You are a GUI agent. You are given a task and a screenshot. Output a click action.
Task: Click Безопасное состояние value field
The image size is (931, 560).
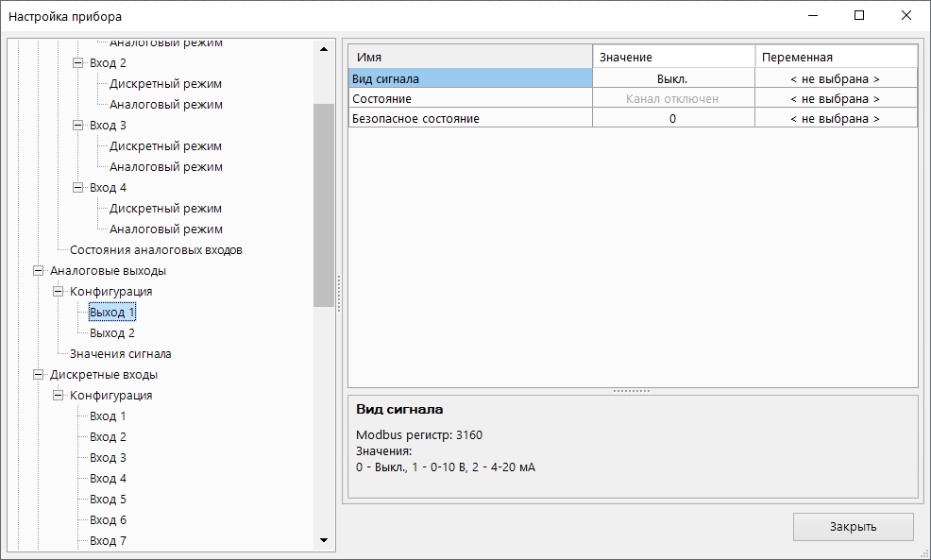672,119
